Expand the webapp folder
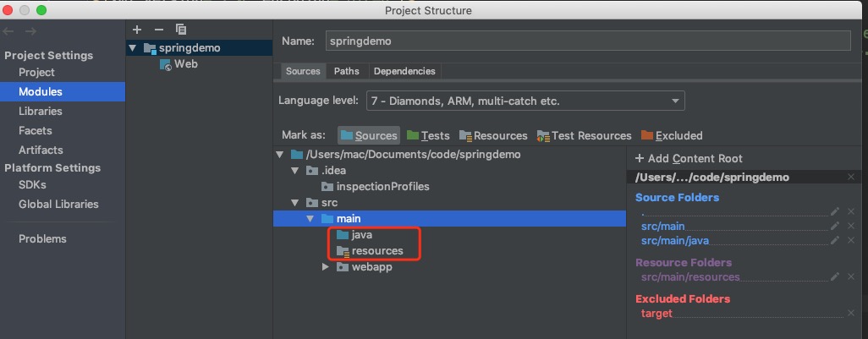This screenshot has height=339, width=868. click(x=327, y=267)
